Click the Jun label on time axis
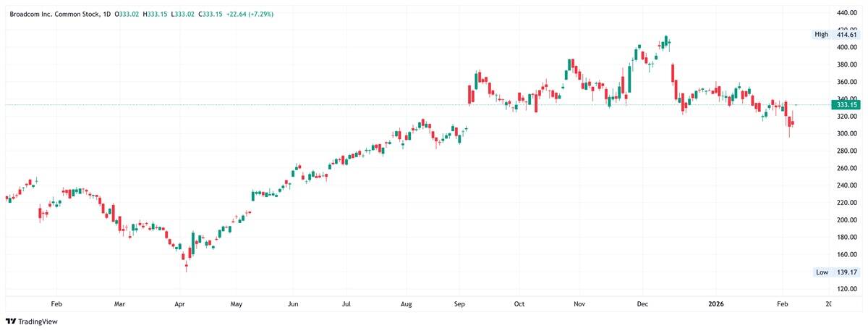Screen dimensions: 868x331 [x=293, y=305]
